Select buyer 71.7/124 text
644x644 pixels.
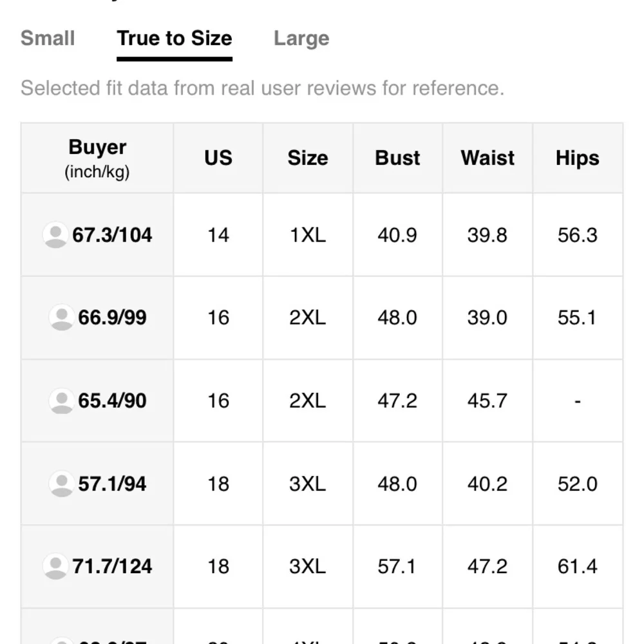(112, 566)
